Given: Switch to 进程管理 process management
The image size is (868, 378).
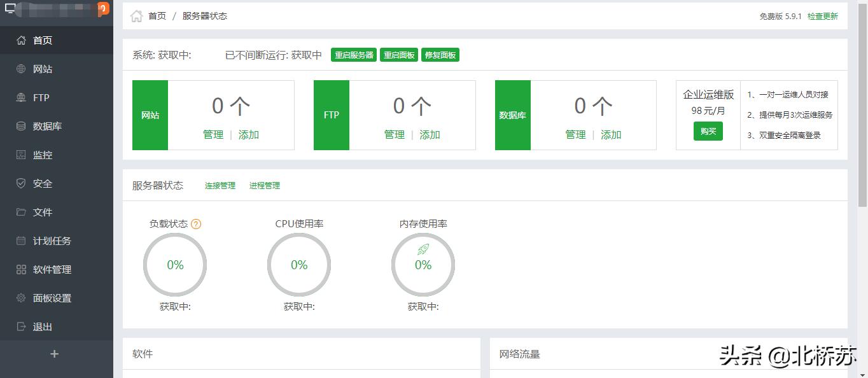Looking at the screenshot, I should [x=265, y=185].
